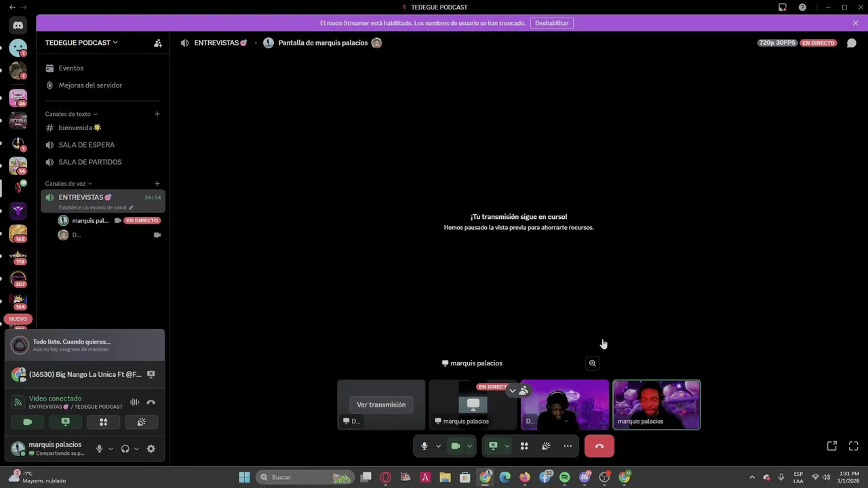Click the 720p 30FPS quality badge
The height and width of the screenshot is (488, 868).
click(777, 43)
